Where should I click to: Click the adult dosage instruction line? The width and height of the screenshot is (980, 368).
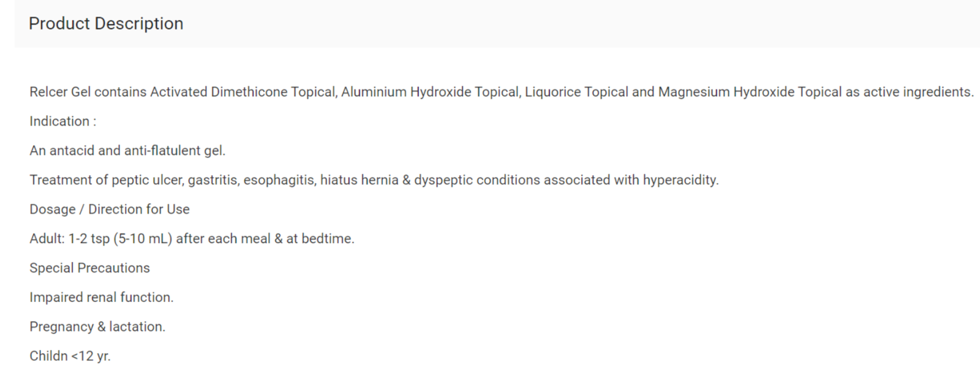coord(192,239)
